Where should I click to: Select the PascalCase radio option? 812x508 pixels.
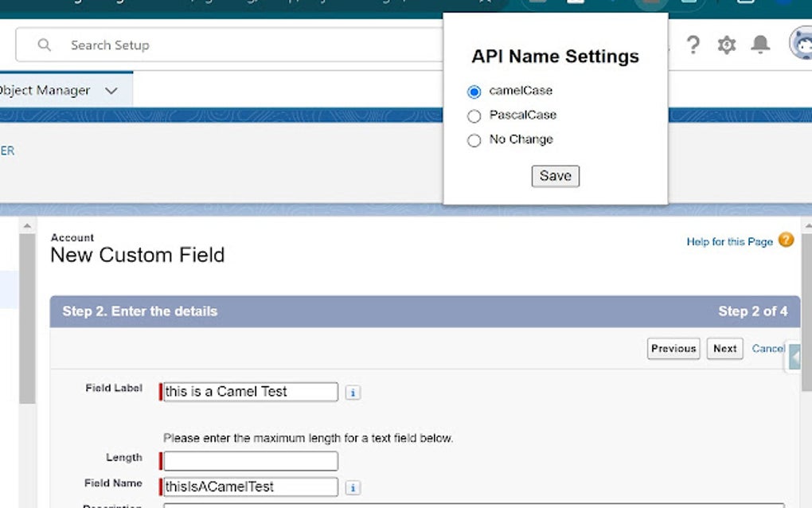coord(474,116)
